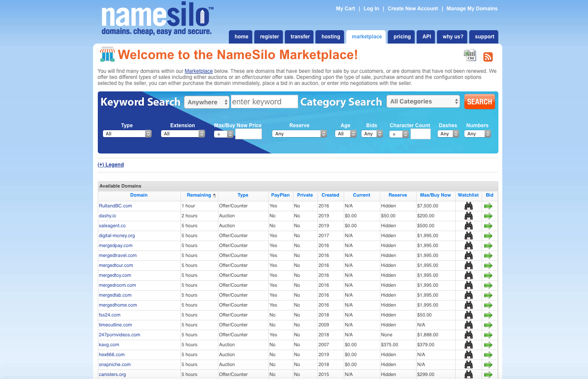Screen dimensions: 588x379
Task: Sort table by Remaining column header
Action: point(199,195)
